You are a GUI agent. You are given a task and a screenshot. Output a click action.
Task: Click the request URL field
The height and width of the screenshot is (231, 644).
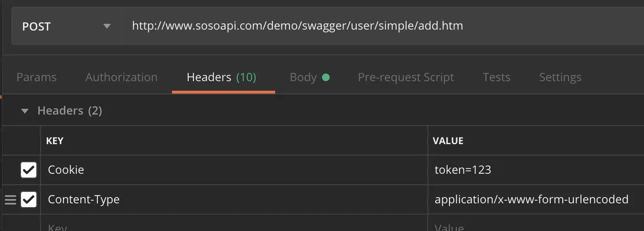pos(383,26)
